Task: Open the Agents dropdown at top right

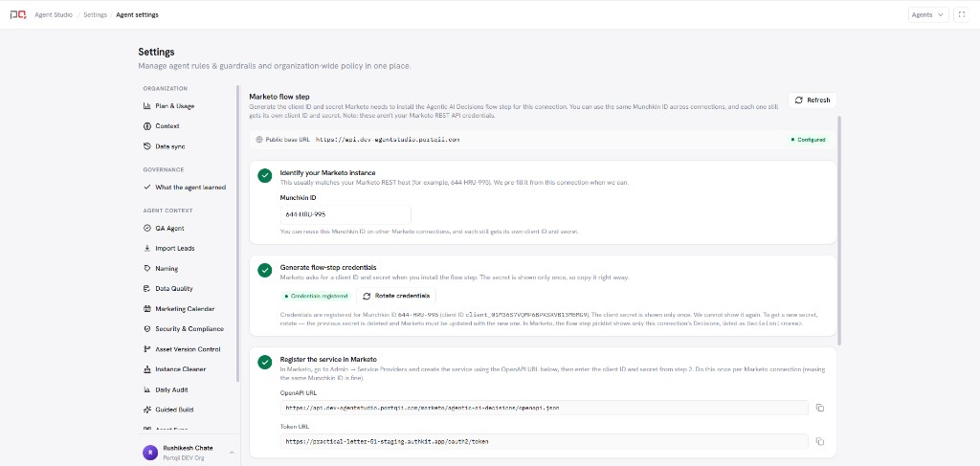Action: tap(928, 15)
